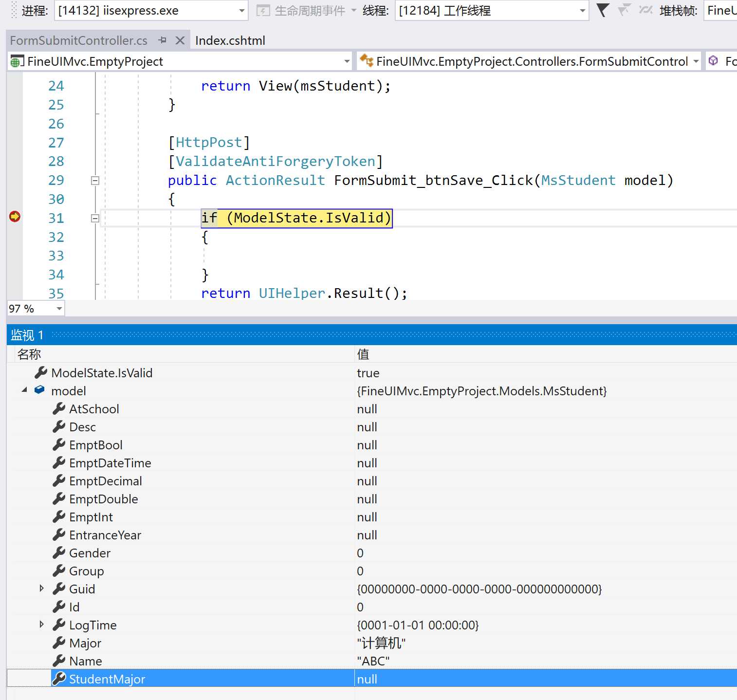Click the lifecycle events icon
Viewport: 737px width, 700px height.
pos(263,10)
